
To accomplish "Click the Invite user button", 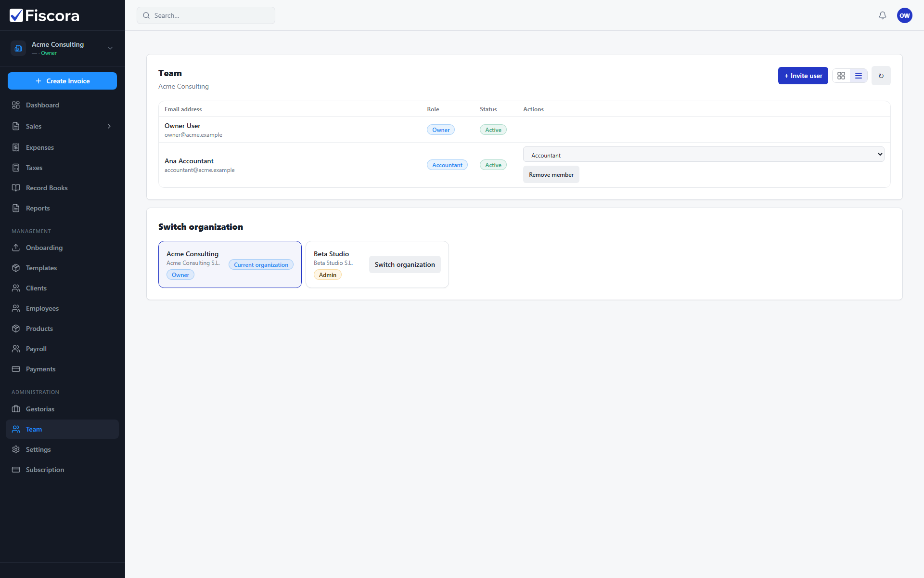I will (803, 76).
